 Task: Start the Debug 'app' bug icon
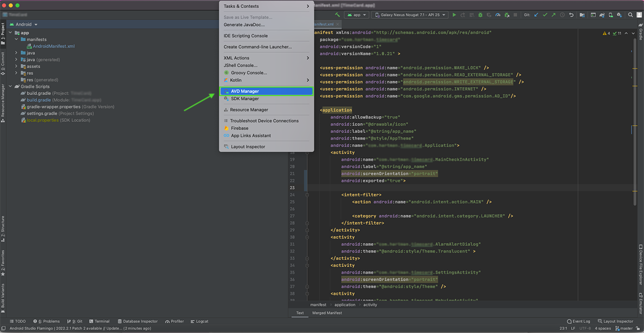pyautogui.click(x=481, y=14)
